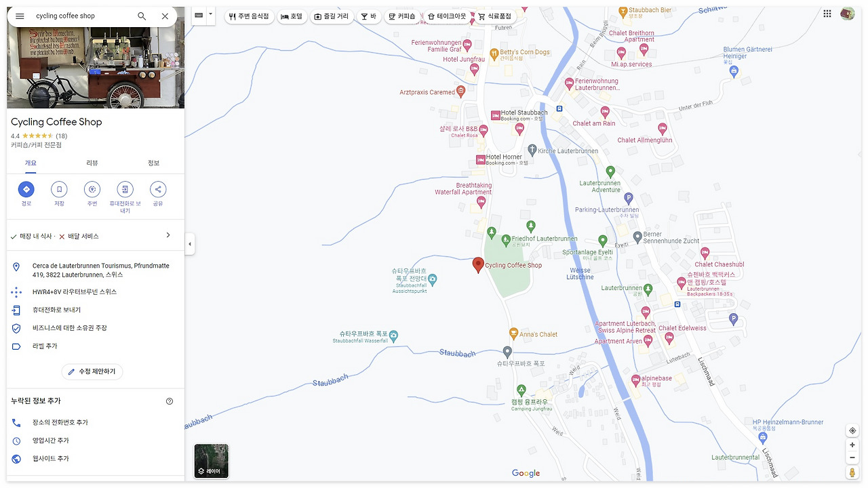Click the keyboard input tool icon
Viewport: 868px width, 488px height.
(199, 16)
